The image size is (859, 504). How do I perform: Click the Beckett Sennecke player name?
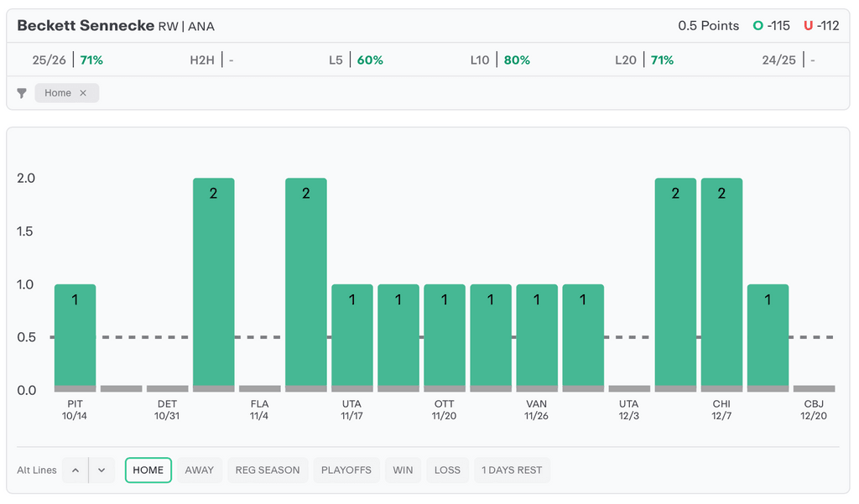pos(86,26)
